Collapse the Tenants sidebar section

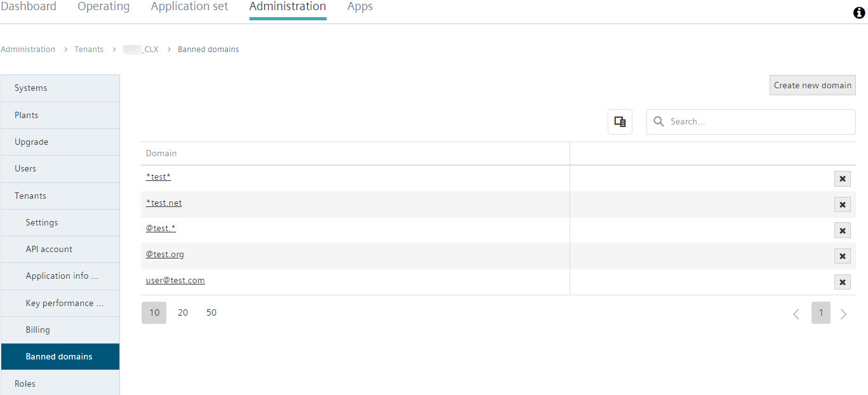tap(30, 196)
